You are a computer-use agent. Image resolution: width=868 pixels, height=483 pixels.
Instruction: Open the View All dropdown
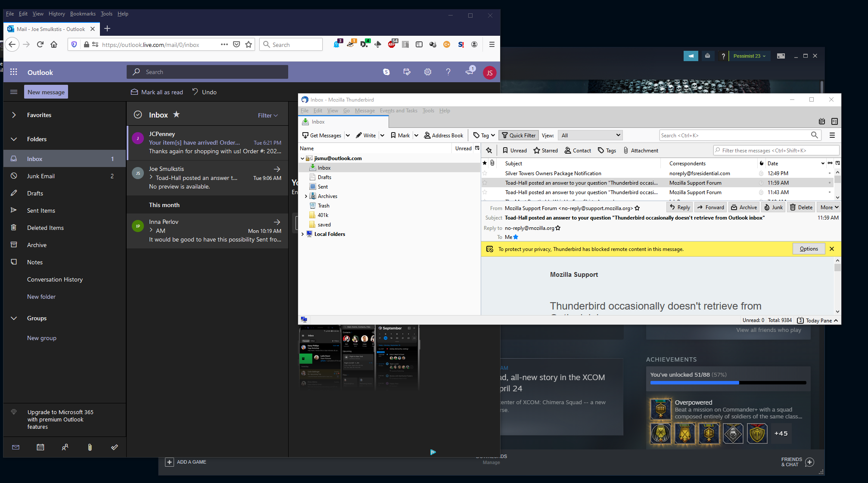point(590,136)
